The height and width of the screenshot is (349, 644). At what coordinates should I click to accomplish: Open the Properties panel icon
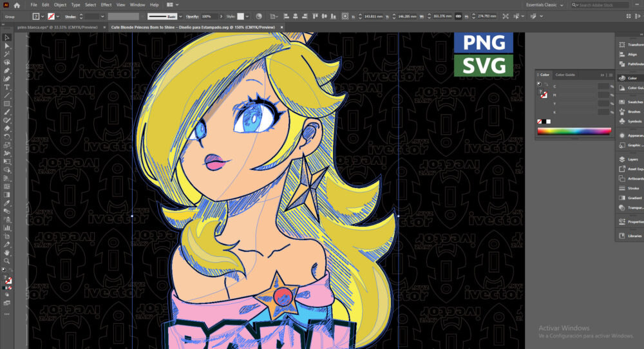[x=622, y=222]
